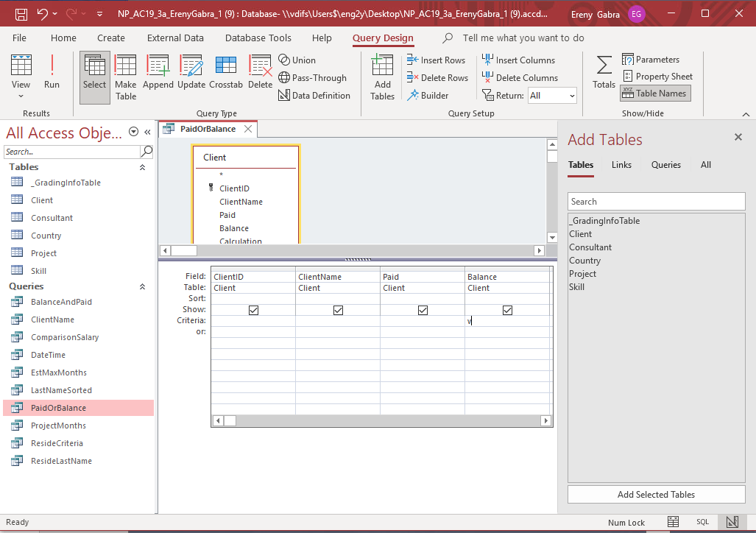Click the Add Selected Tables button

[655, 494]
